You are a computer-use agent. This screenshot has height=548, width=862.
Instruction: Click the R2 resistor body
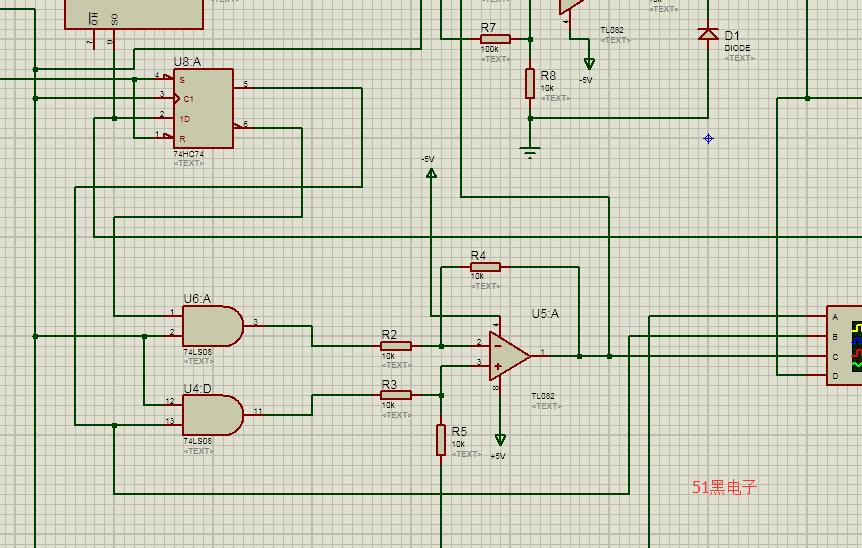(395, 346)
